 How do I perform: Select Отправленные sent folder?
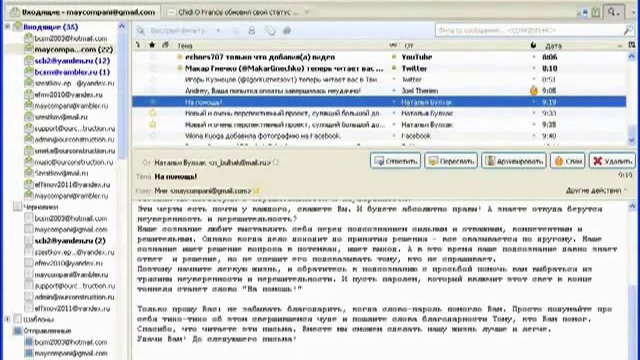[x=47, y=331]
